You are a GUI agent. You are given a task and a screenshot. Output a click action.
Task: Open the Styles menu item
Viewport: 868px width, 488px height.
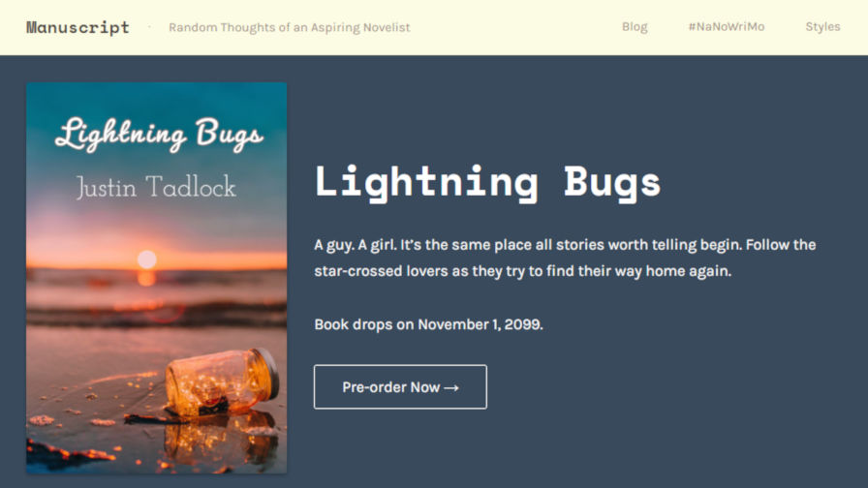[x=822, y=27]
